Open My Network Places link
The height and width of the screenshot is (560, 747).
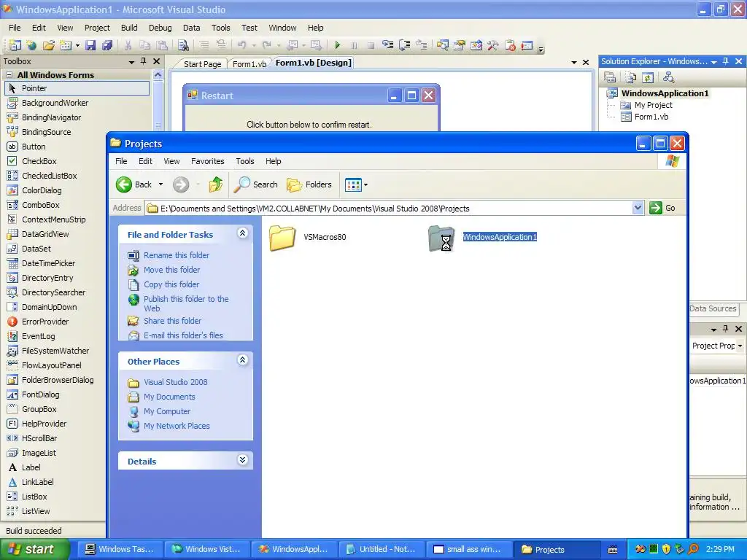177,426
